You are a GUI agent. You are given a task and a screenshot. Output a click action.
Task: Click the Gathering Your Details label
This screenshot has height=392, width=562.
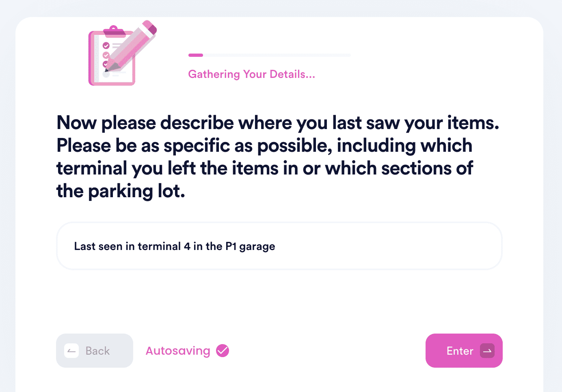point(252,74)
